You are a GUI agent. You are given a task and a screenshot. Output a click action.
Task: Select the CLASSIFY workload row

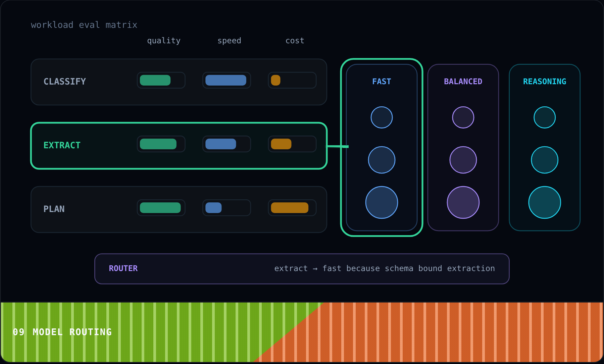click(179, 82)
